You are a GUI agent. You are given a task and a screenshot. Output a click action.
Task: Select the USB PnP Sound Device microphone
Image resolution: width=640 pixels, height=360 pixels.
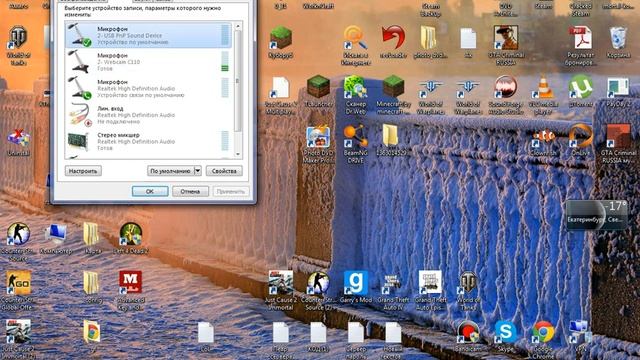[x=148, y=35]
